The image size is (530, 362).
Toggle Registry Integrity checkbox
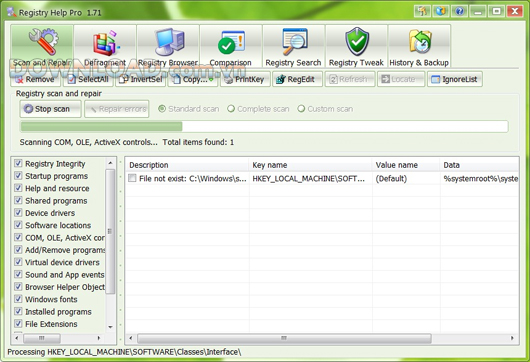18,164
